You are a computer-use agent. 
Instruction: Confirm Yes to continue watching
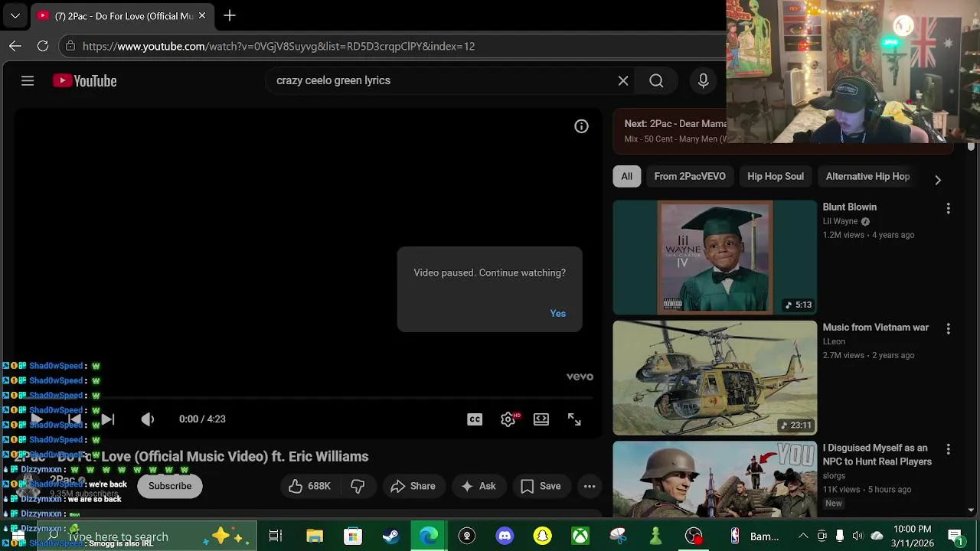(x=558, y=313)
